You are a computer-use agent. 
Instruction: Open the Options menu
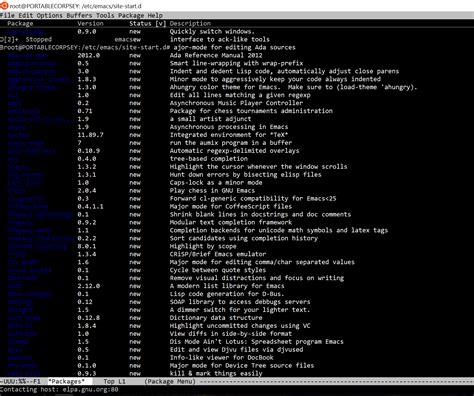[x=50, y=15]
